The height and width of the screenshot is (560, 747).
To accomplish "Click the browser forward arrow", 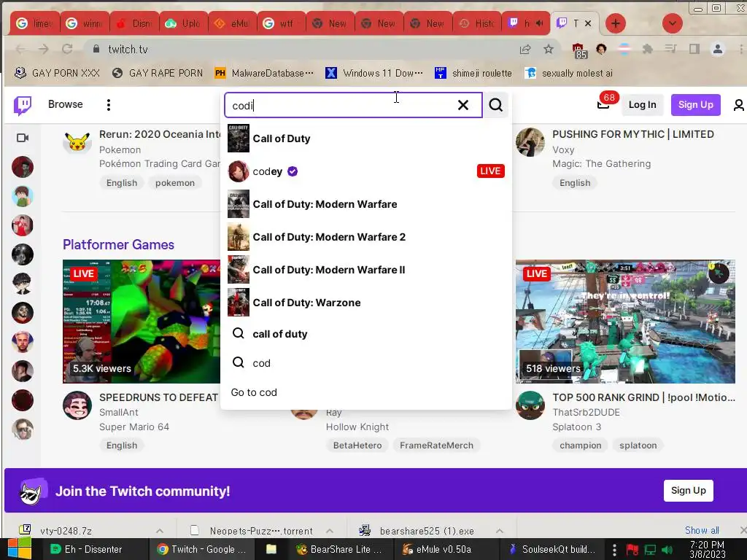I will [x=43, y=49].
